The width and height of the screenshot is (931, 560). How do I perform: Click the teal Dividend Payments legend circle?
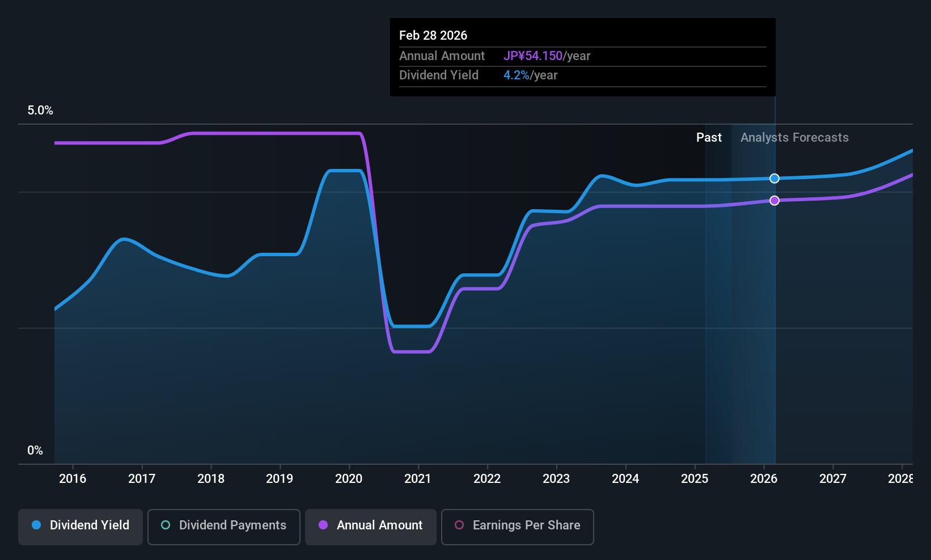[166, 525]
